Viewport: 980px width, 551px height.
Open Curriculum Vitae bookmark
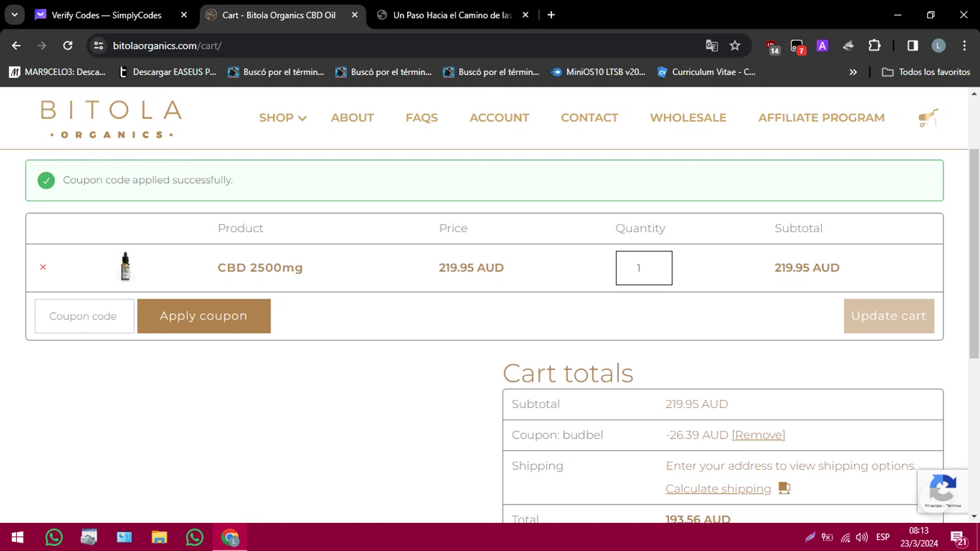point(706,72)
